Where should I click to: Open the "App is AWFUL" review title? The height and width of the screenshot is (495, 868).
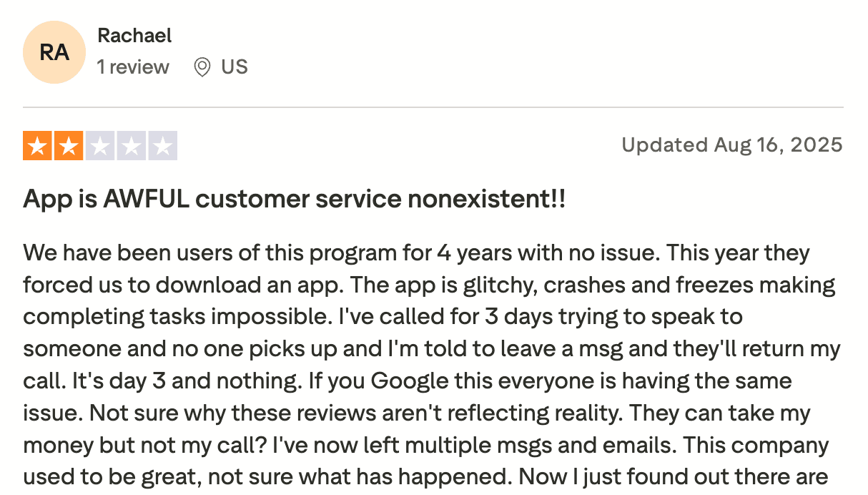(x=294, y=199)
